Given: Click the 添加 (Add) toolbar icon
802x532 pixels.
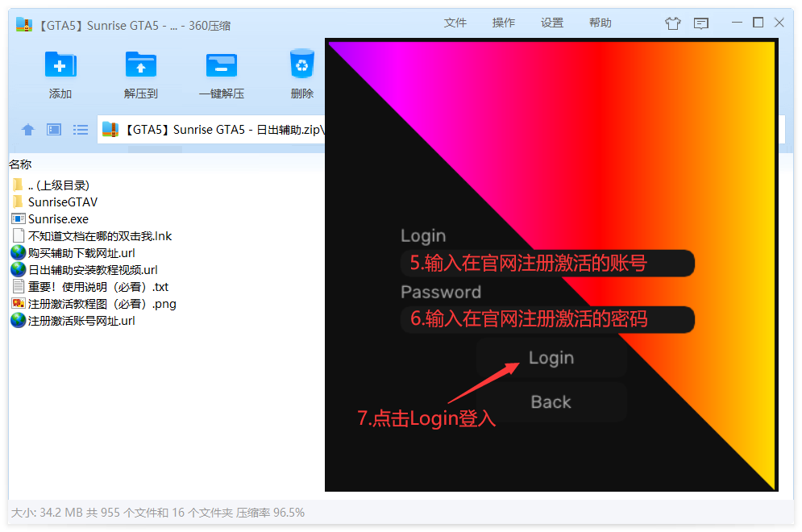Looking at the screenshot, I should pos(60,73).
